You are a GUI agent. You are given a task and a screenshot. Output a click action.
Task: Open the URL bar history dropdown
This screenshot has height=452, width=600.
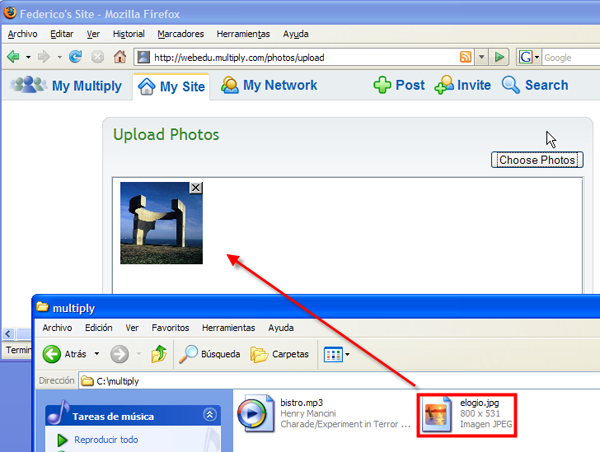point(482,57)
